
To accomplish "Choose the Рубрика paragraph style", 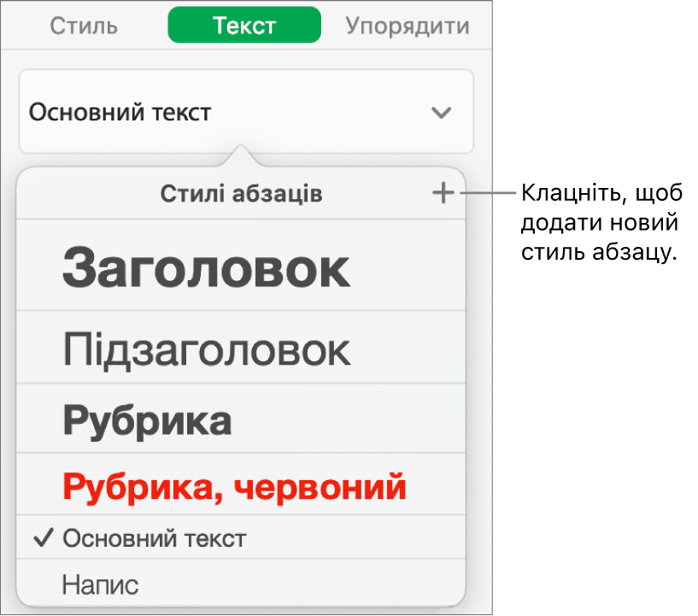I will click(241, 419).
